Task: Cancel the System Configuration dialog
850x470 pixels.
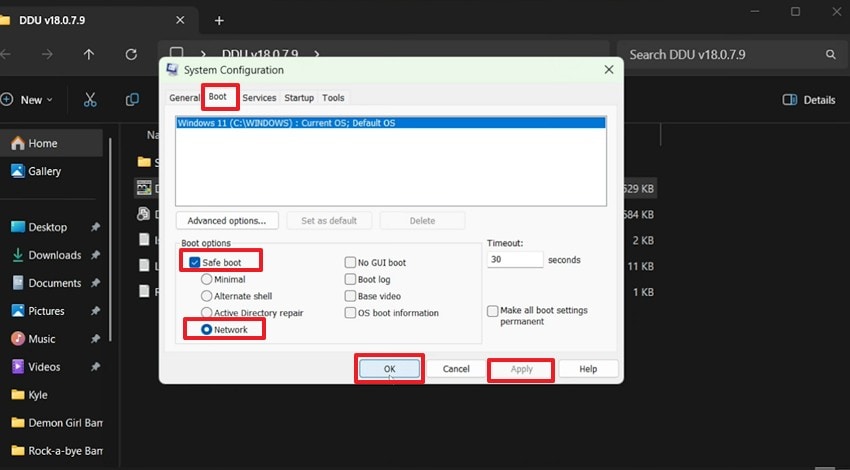Action: pos(456,369)
